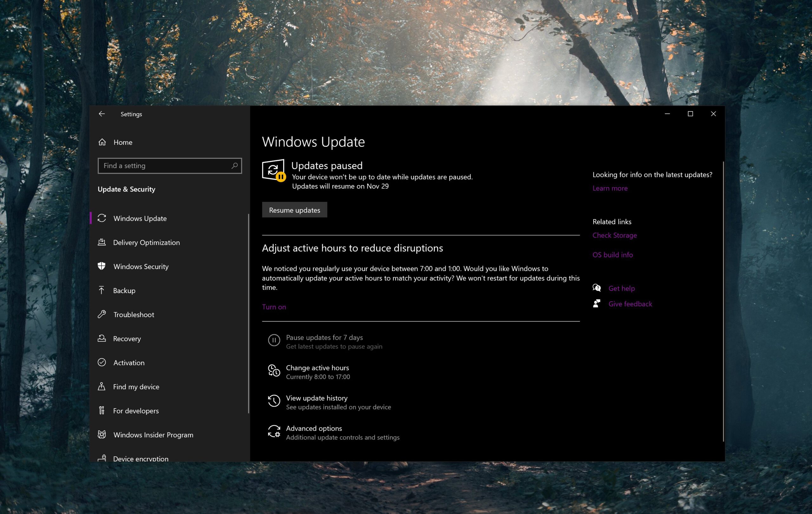
Task: Open Windows Insider Program page
Action: coord(170,435)
